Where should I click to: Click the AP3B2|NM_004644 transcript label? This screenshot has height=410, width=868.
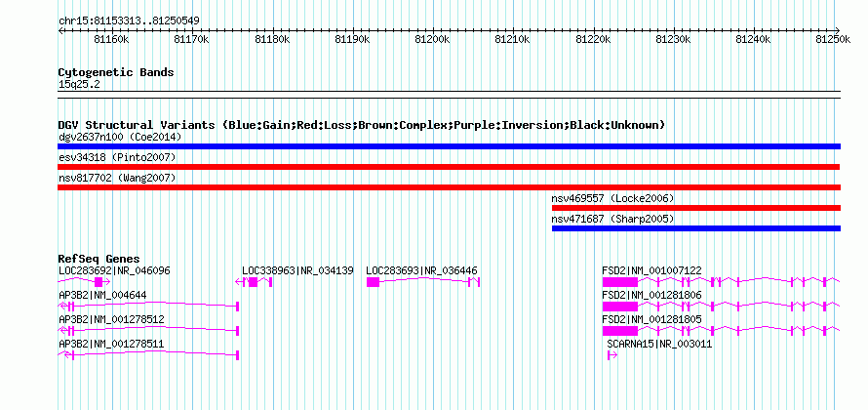[102, 295]
